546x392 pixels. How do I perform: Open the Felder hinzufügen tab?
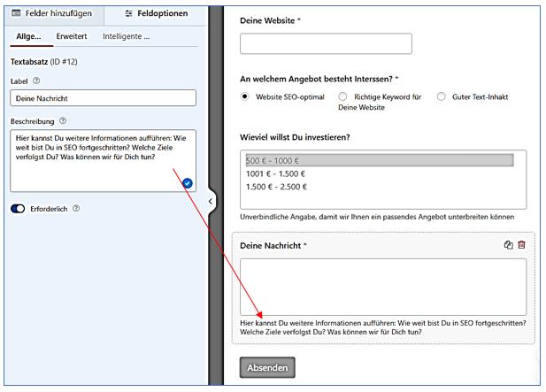52,13
